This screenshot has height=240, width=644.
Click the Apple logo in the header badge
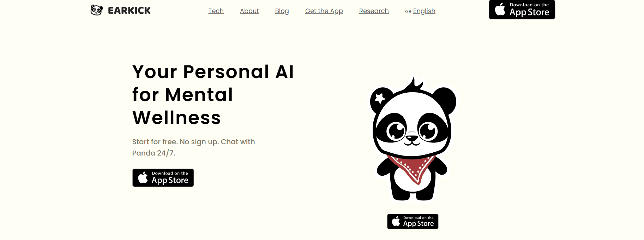(x=500, y=10)
